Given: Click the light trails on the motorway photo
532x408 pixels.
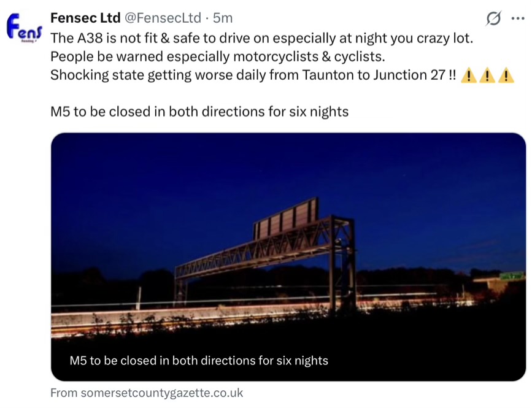Looking at the screenshot, I should click(x=184, y=315).
